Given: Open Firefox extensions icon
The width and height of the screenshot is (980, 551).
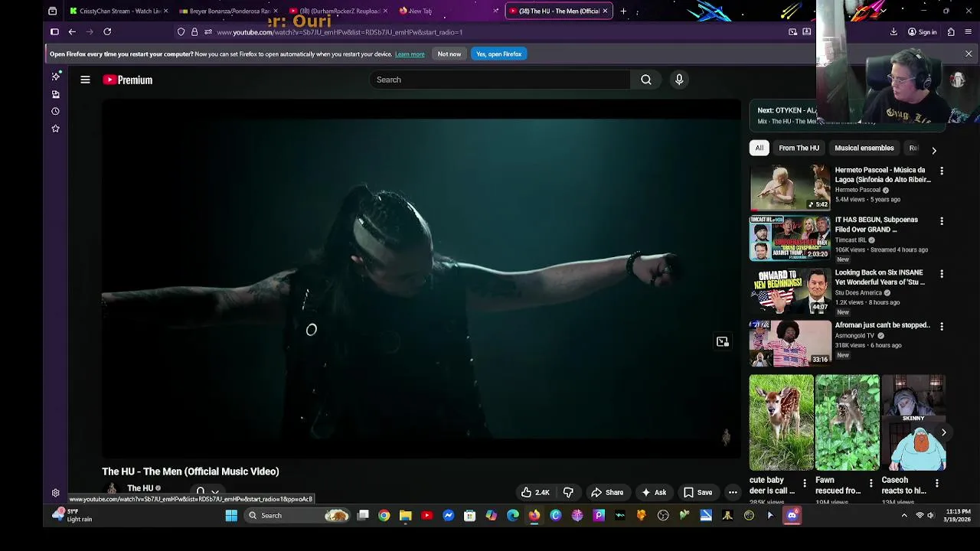Looking at the screenshot, I should click(x=951, y=32).
